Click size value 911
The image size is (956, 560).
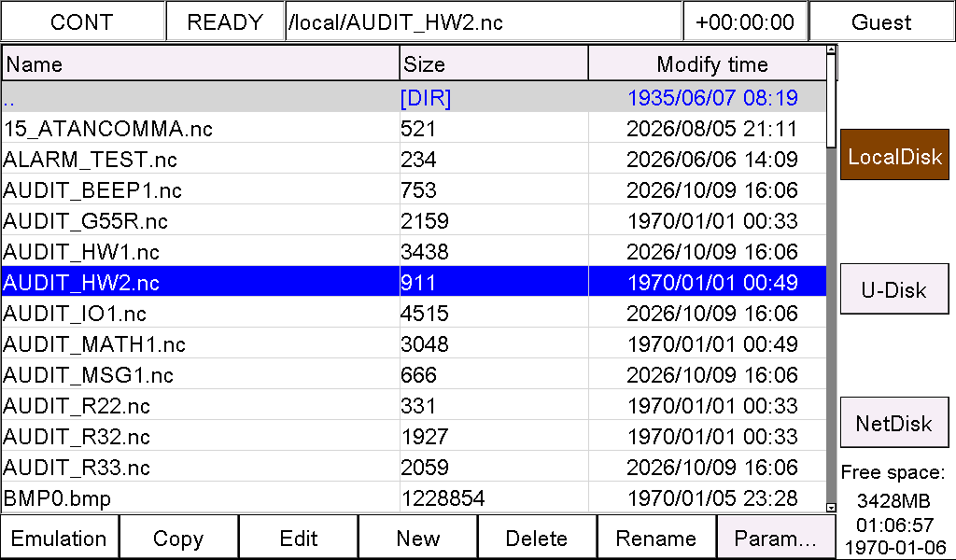[x=418, y=283]
